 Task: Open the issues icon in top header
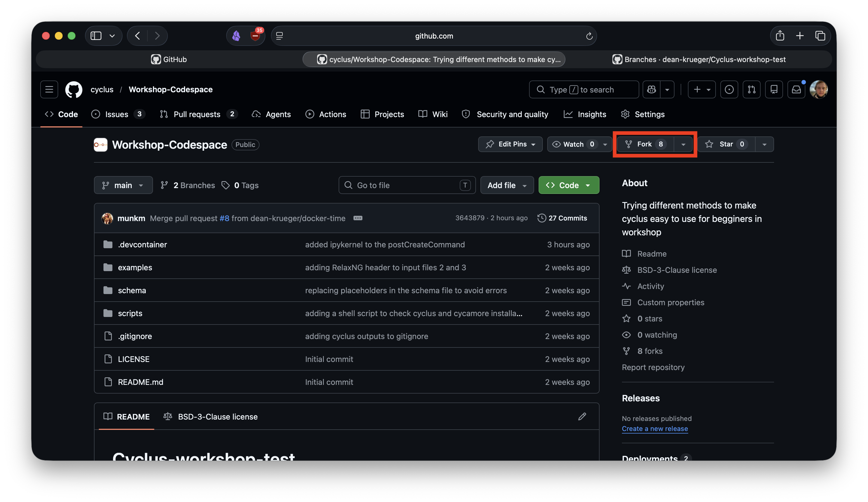pos(729,89)
